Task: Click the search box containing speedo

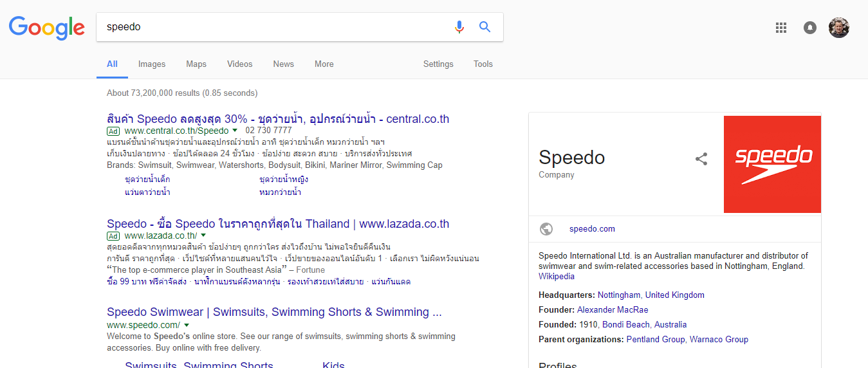Action: (x=270, y=27)
